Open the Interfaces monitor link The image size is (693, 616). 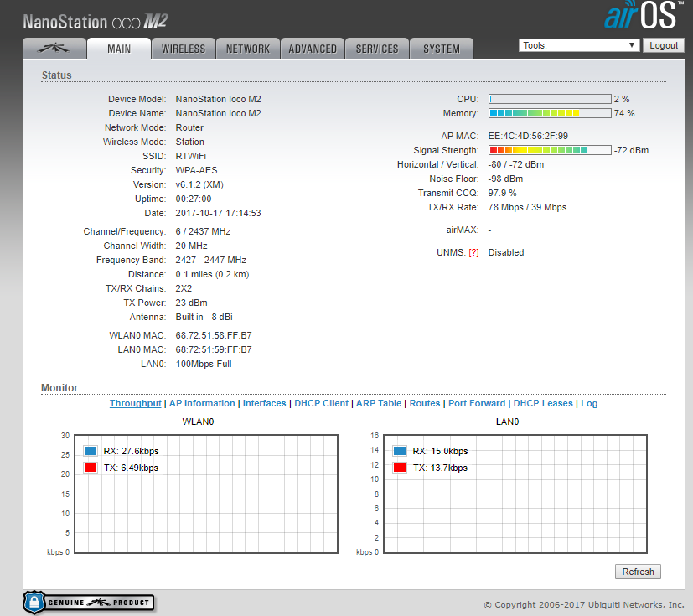[264, 403]
